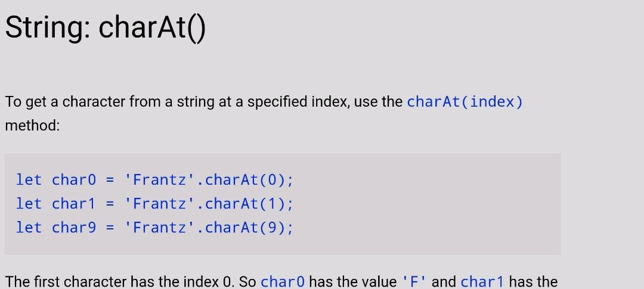644x289 pixels.
Task: Click the word "method:" below the intro
Action: [x=32, y=126]
